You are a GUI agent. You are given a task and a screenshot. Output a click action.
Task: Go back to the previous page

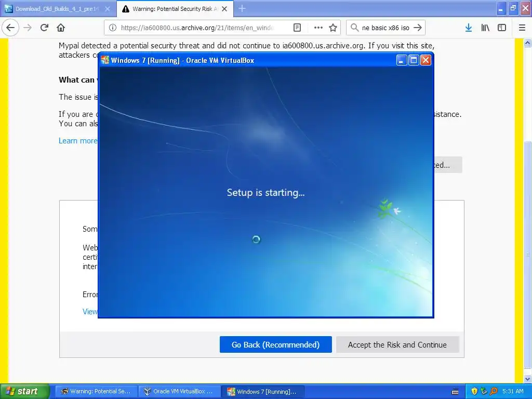(x=10, y=28)
